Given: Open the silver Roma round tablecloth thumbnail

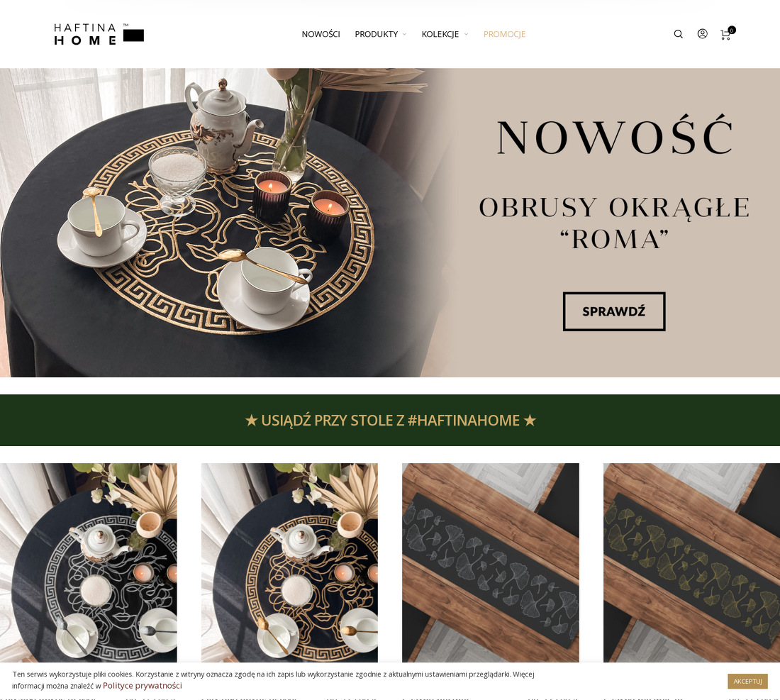Looking at the screenshot, I should 89,562.
